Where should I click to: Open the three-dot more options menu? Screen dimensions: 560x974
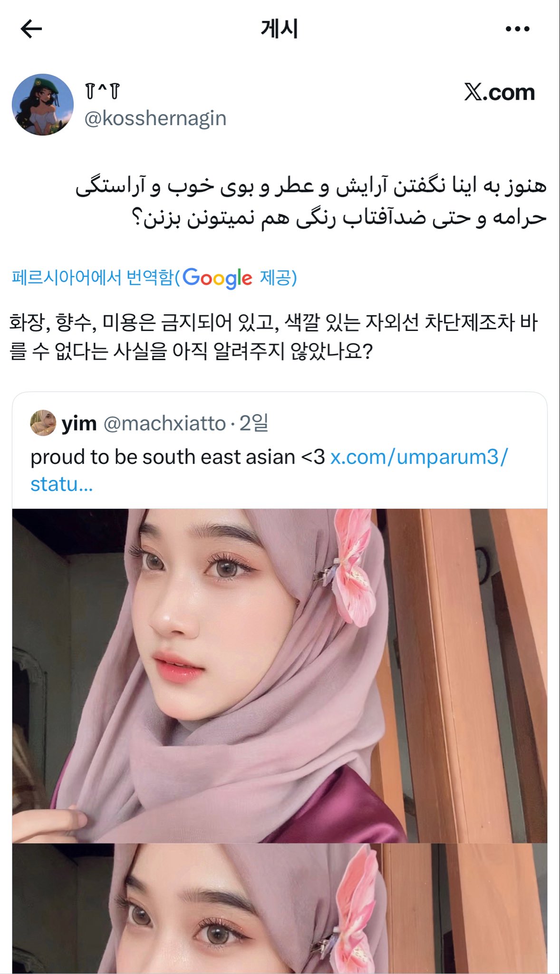[x=517, y=29]
